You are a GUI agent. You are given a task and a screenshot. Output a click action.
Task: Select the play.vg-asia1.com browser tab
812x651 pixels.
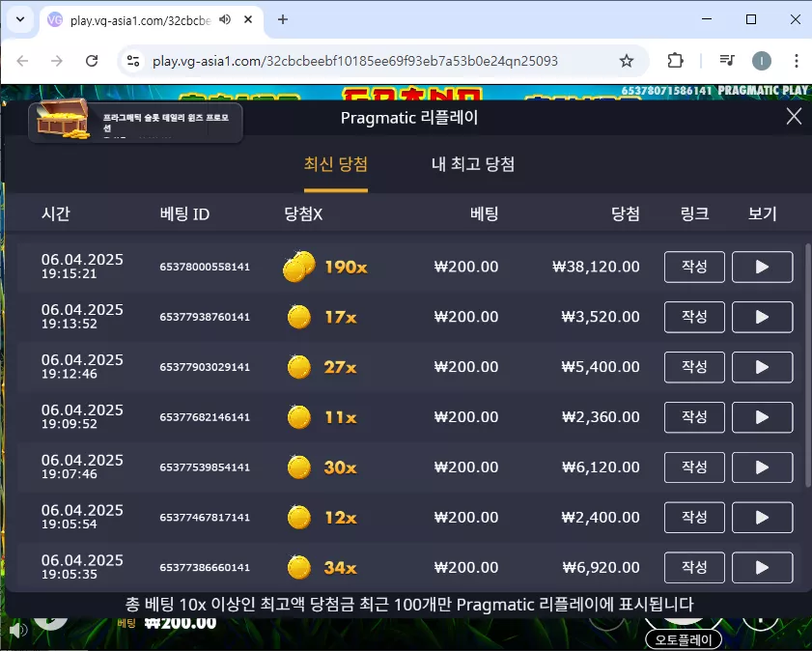(151, 20)
